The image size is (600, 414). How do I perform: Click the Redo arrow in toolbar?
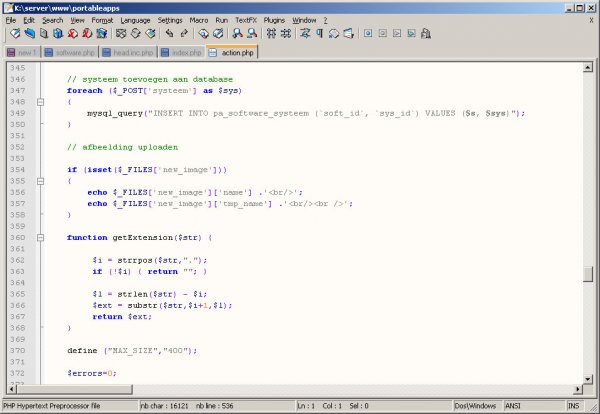click(184, 34)
